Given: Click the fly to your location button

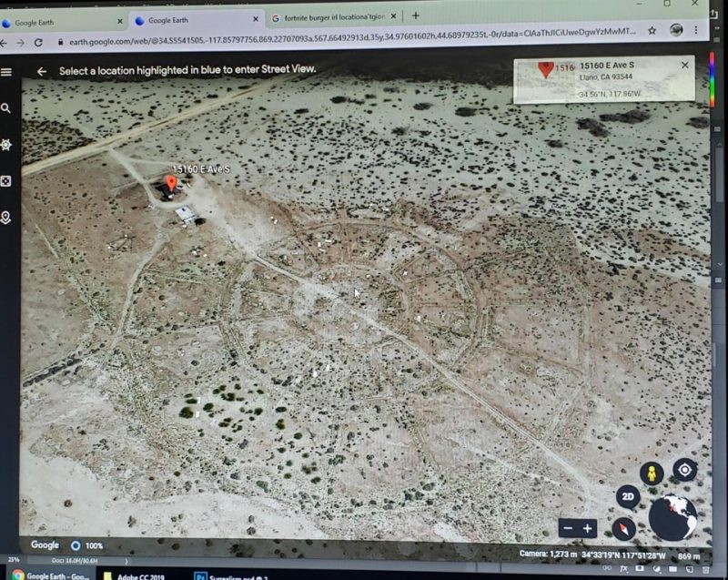Looking at the screenshot, I should point(685,470).
